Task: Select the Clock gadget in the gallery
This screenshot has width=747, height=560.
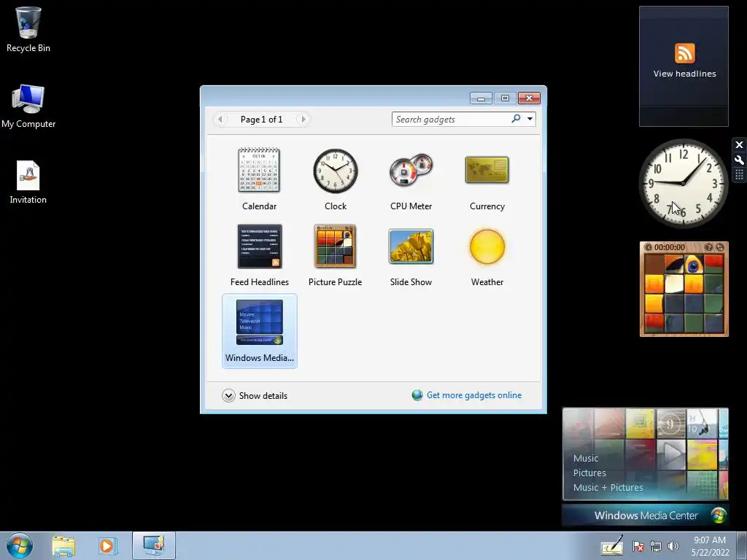Action: point(336,171)
